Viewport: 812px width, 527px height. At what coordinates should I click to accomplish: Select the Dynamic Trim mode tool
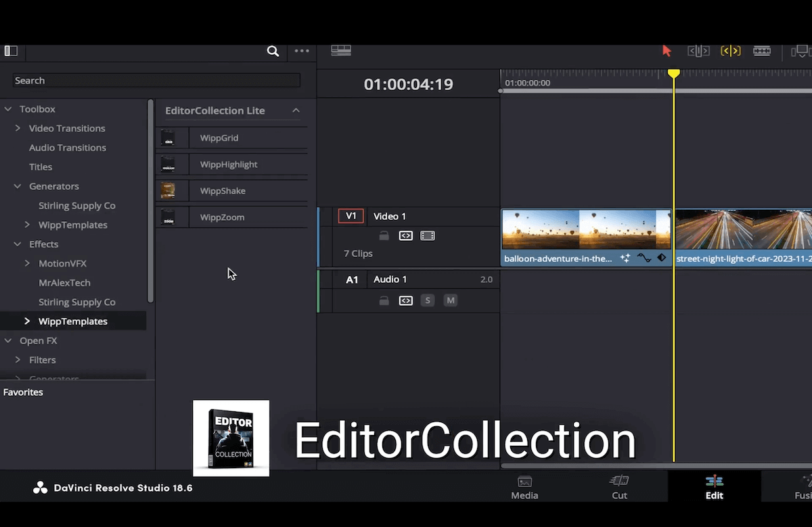click(x=731, y=51)
